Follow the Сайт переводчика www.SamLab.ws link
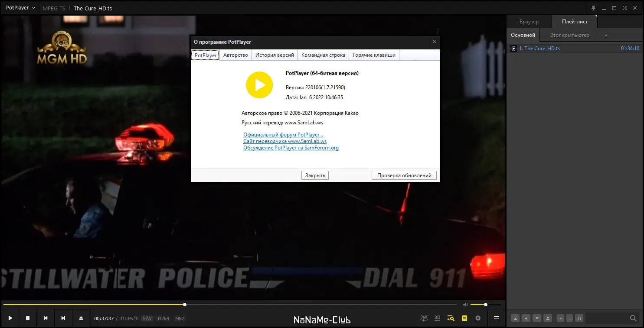Screen dimensions: 644x328 (285, 141)
